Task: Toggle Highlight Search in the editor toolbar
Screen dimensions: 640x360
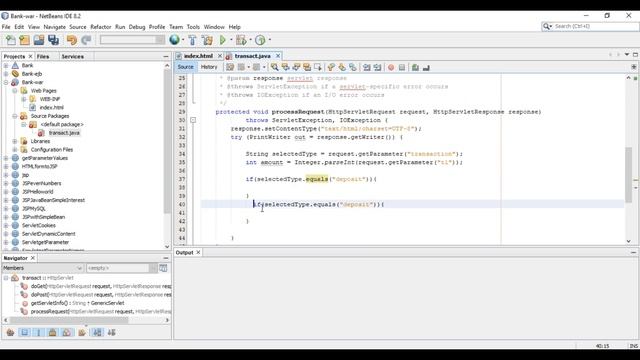Action: tap(307, 67)
